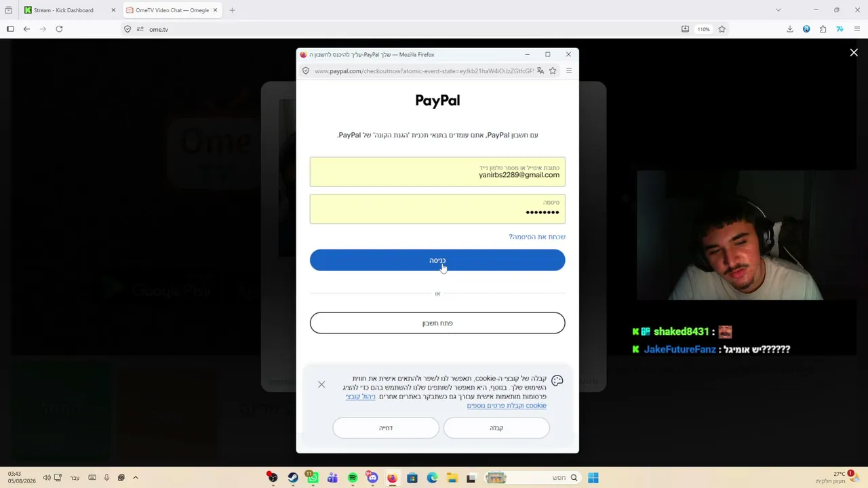This screenshot has height=488, width=868.
Task: Maximize the PayPal popup window
Action: (547, 54)
